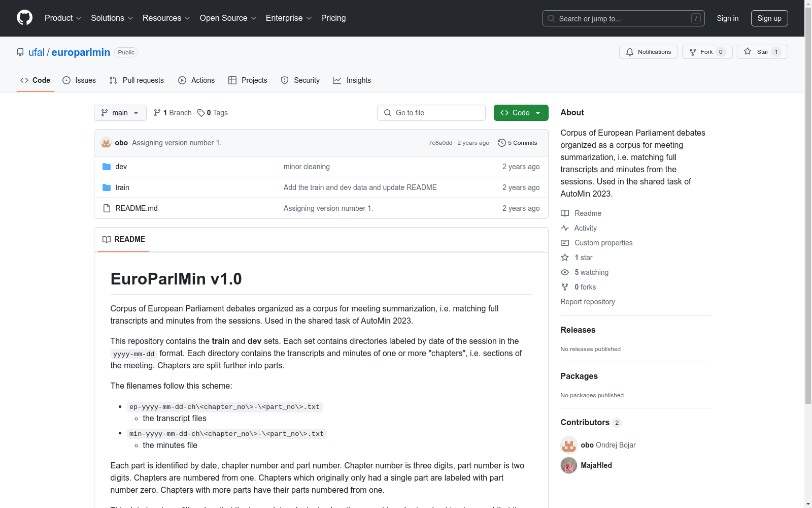
Task: Open 'Add the train and dev data' commit
Action: click(360, 187)
